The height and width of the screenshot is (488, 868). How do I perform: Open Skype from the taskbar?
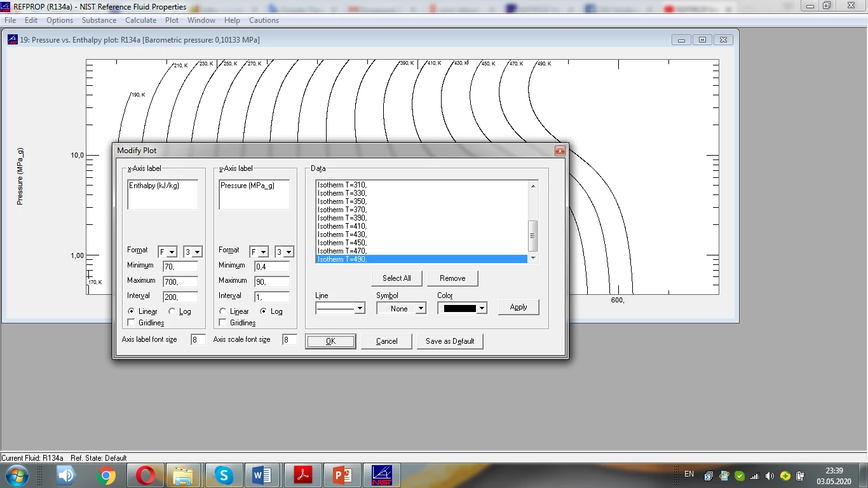pyautogui.click(x=224, y=475)
